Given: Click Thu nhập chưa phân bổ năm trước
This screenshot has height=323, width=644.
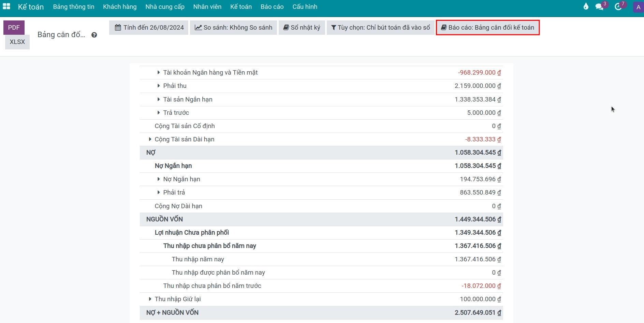Looking at the screenshot, I should tap(321, 286).
